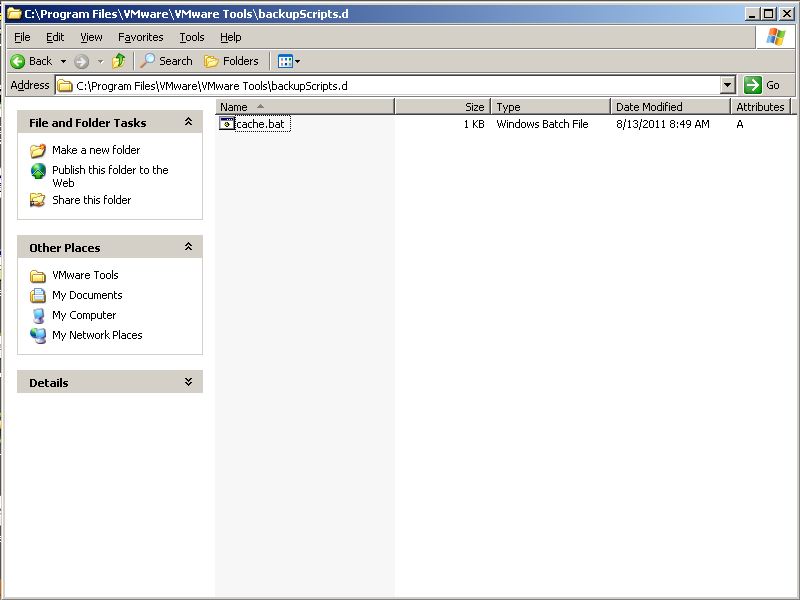Select the cache.bat file name
This screenshot has height=600, width=800.
pyautogui.click(x=261, y=124)
